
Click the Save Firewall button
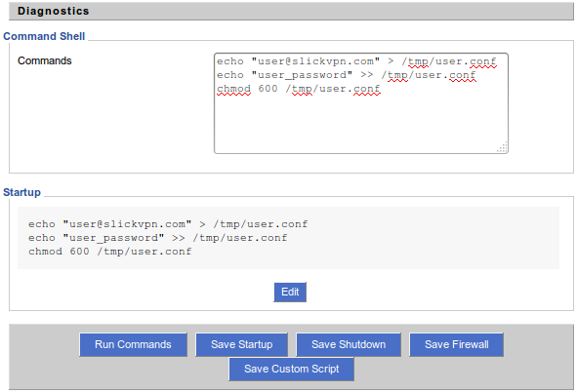(456, 344)
